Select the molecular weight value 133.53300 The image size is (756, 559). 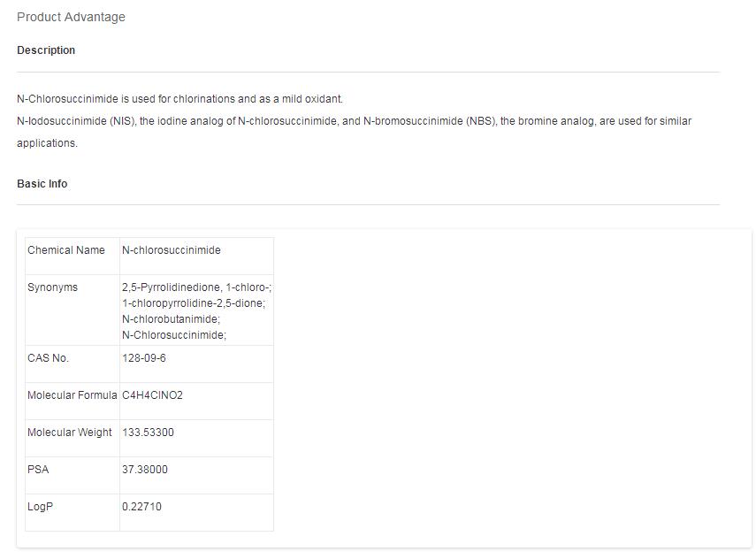148,433
